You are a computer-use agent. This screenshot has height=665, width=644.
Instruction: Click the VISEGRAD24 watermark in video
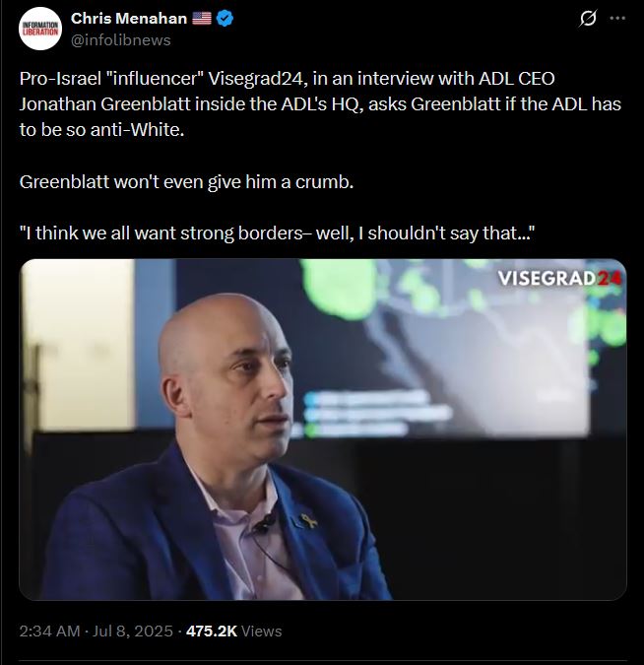point(559,279)
